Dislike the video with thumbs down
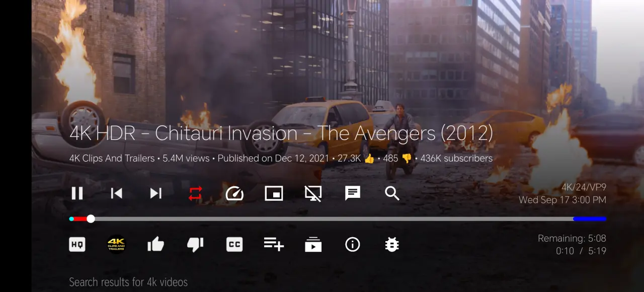Viewport: 644px width, 292px height. [x=195, y=245]
